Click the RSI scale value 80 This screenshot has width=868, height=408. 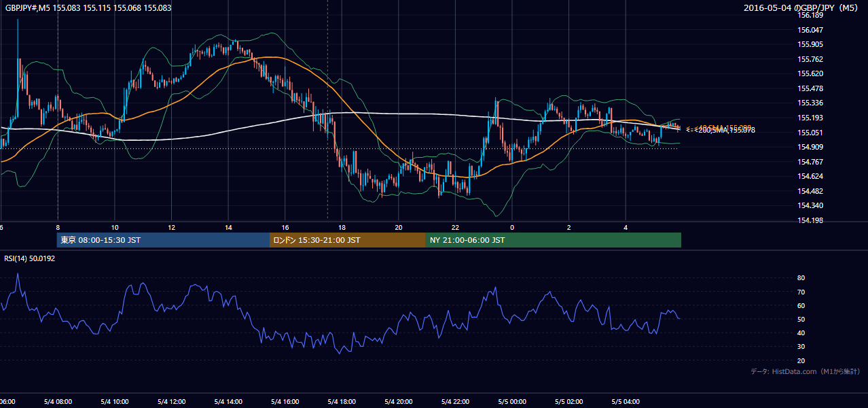(x=801, y=278)
